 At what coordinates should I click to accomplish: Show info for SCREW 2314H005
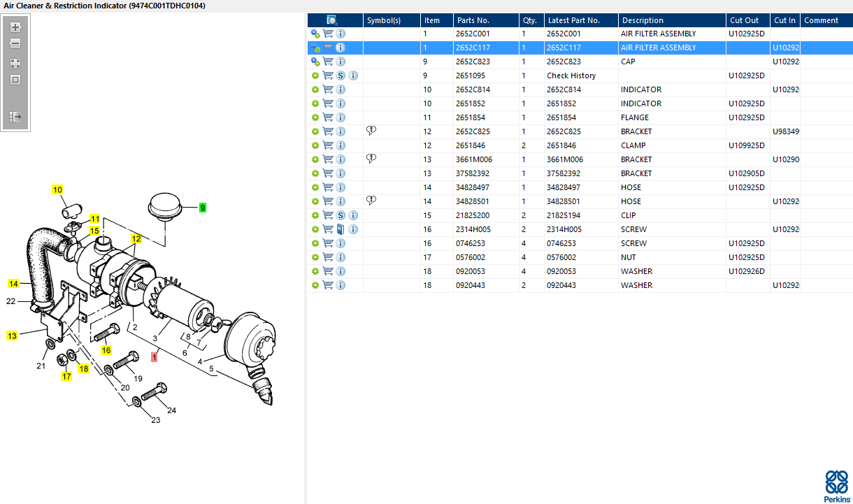click(353, 229)
